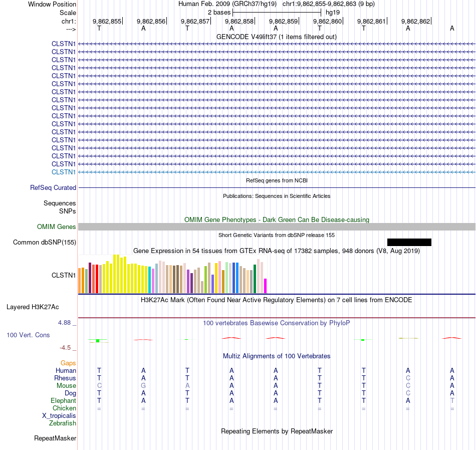
Task: Select the Dog alignment row label
Action: [x=71, y=393]
